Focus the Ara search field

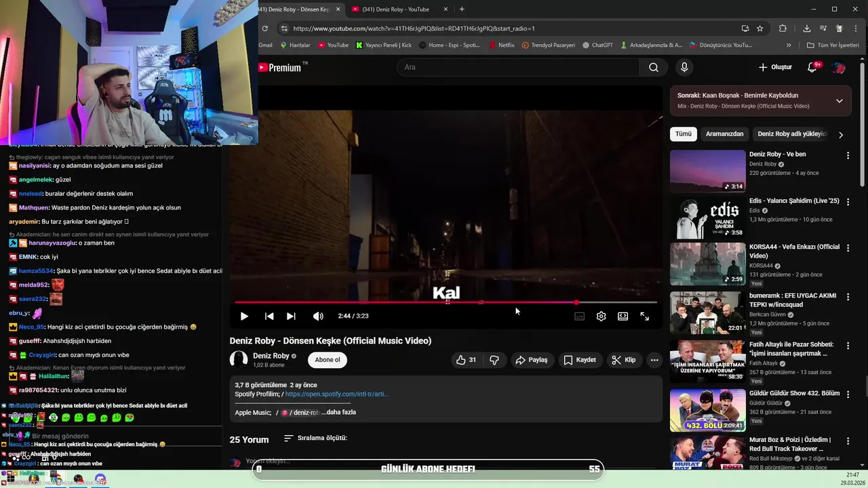[518, 67]
